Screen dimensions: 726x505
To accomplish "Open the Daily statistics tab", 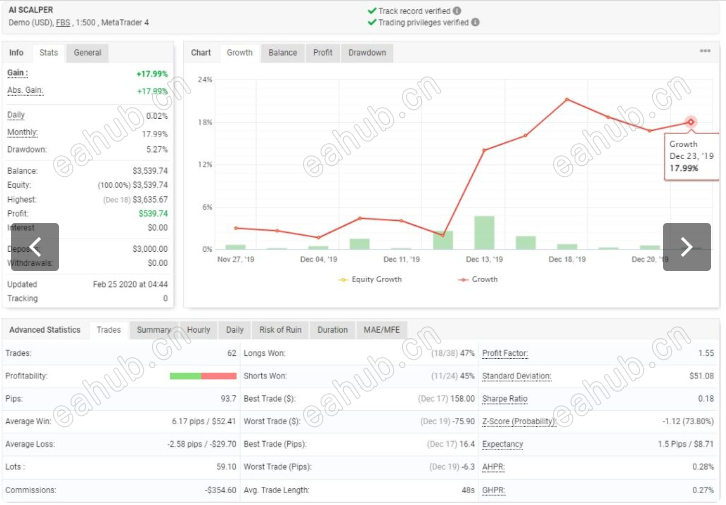I will (235, 330).
